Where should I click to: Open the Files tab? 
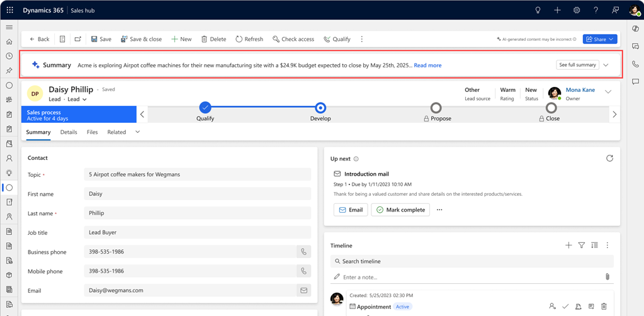92,132
